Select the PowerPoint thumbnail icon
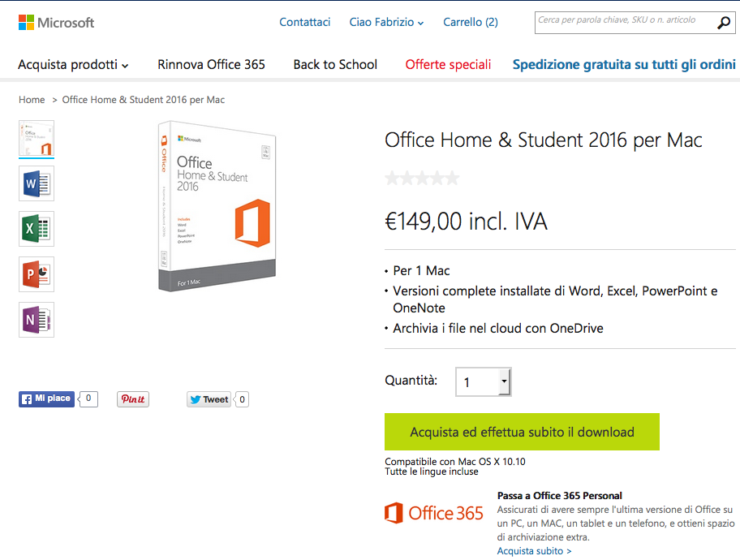The width and height of the screenshot is (740, 560). click(37, 274)
